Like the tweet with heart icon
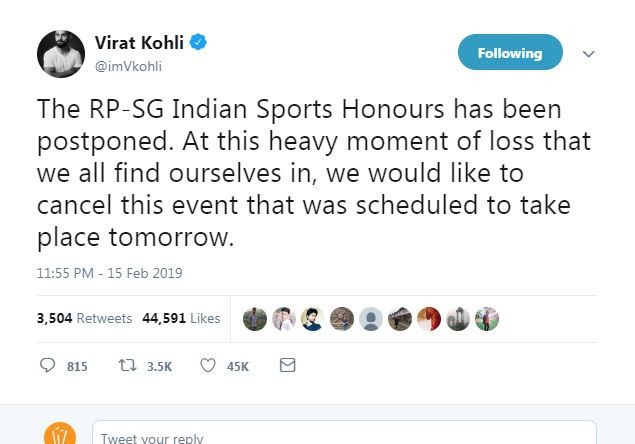 (x=208, y=365)
